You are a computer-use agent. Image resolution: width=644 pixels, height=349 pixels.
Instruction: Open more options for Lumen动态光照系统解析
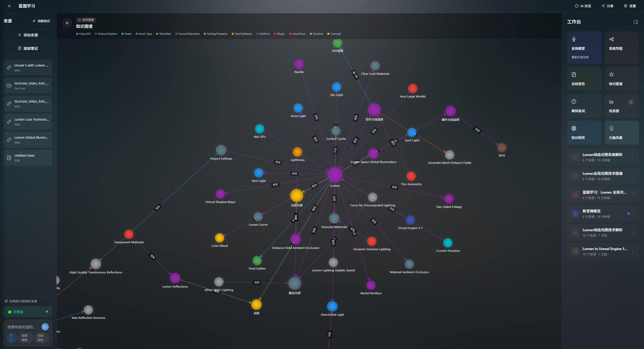633,157
